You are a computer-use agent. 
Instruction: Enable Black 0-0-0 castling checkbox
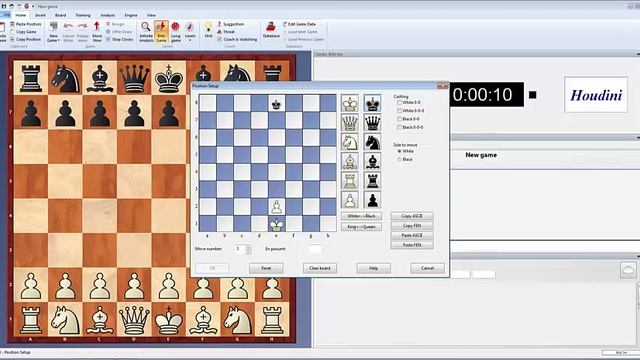399,127
